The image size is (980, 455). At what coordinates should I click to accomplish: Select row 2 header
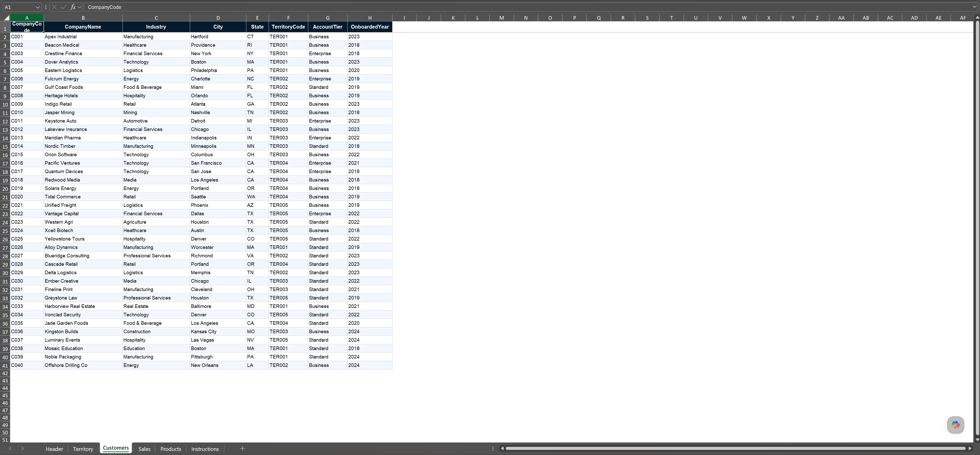tap(5, 37)
